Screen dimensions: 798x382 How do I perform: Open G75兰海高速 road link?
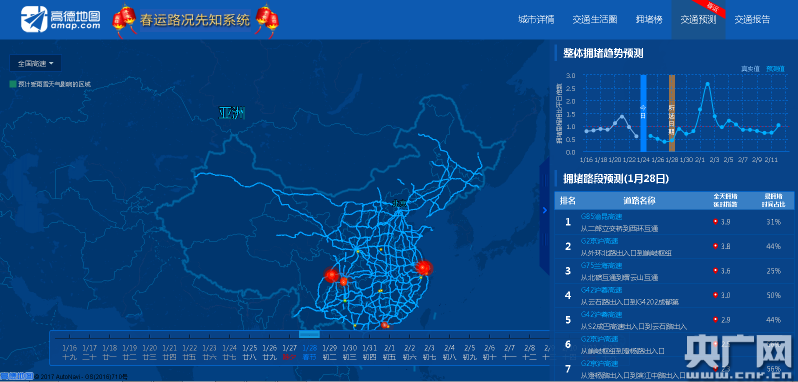point(594,266)
